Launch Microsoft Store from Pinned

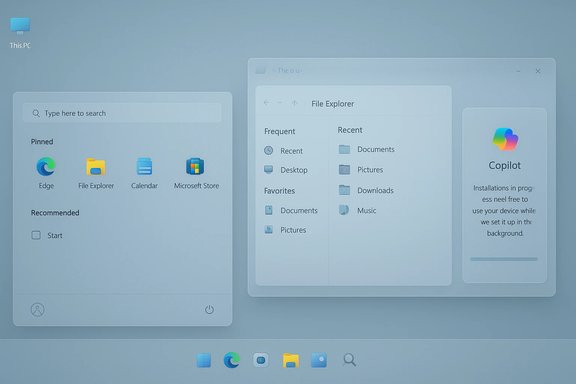196,173
